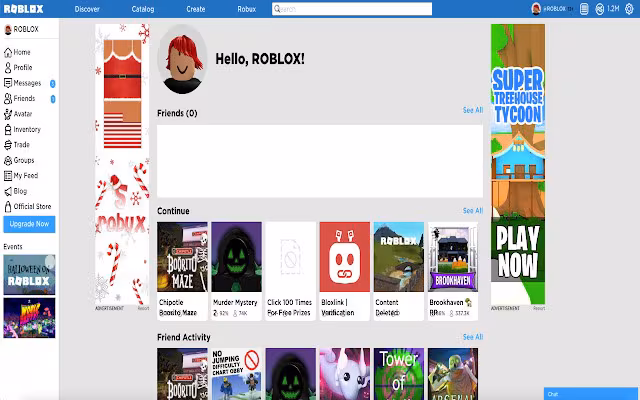Open the Friends sidebar entry
The image size is (640, 400).
pyautogui.click(x=20, y=99)
